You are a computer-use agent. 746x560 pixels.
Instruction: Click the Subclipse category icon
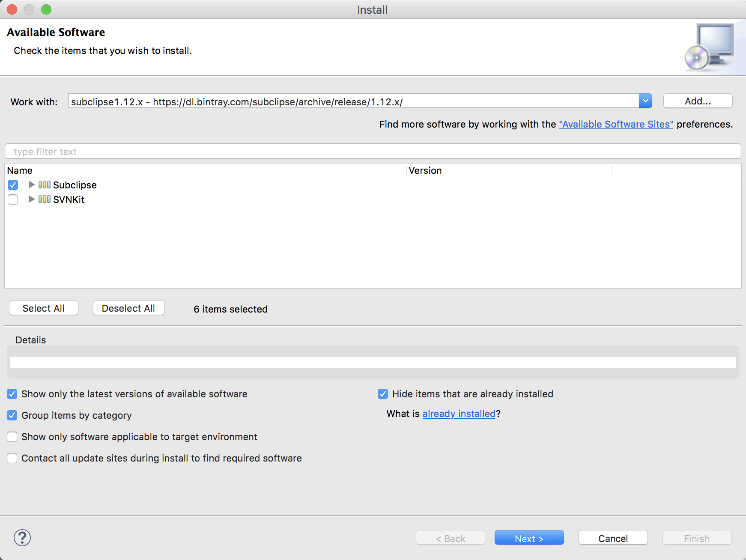[44, 185]
